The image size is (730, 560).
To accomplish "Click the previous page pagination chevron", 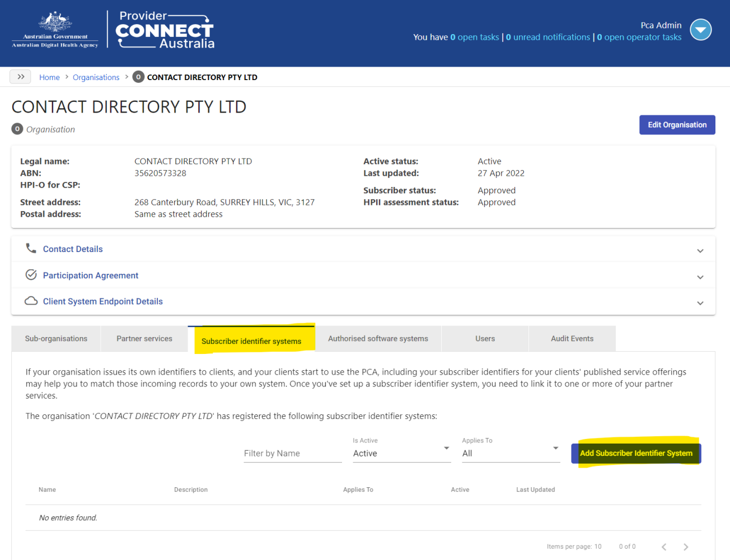I will pos(664,547).
